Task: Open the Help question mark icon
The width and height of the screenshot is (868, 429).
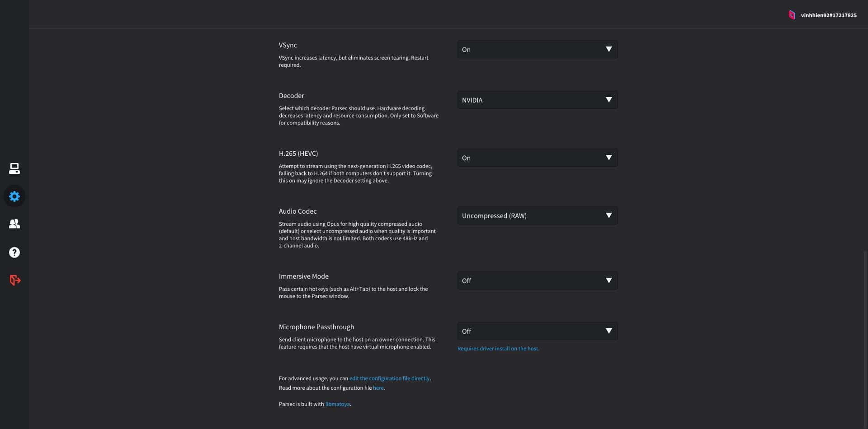Action: (14, 252)
